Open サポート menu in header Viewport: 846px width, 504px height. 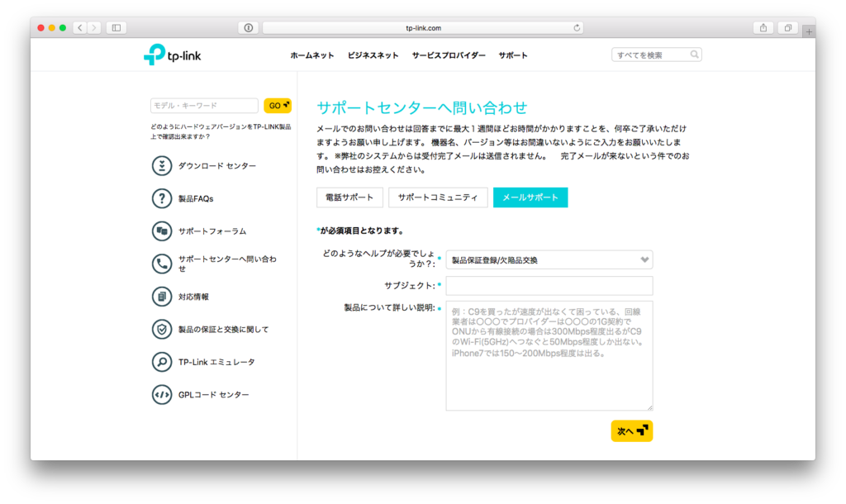click(x=513, y=55)
